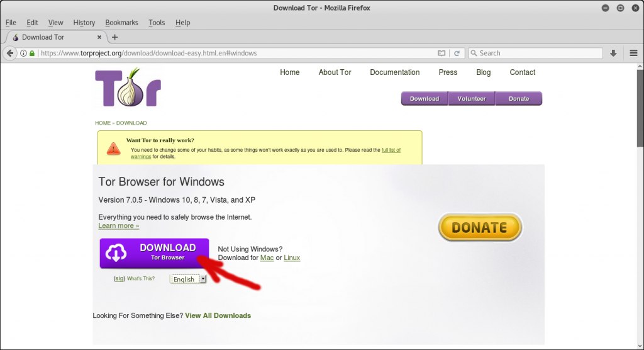644x350 pixels.
Task: Expand the English language dropdown
Action: click(188, 279)
